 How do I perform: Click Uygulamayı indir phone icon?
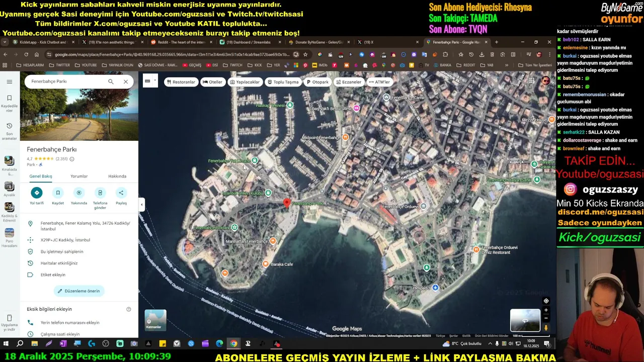tap(9, 318)
